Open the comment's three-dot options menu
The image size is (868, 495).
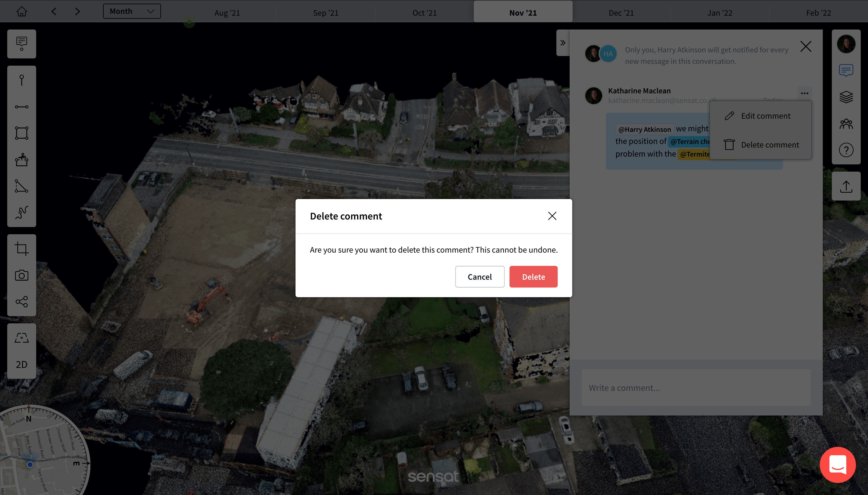pos(804,93)
